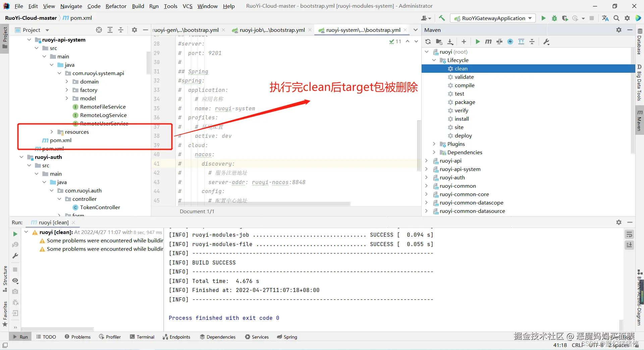The width and height of the screenshot is (644, 350).
Task: Collapse all in Project panel
Action: coord(121,30)
